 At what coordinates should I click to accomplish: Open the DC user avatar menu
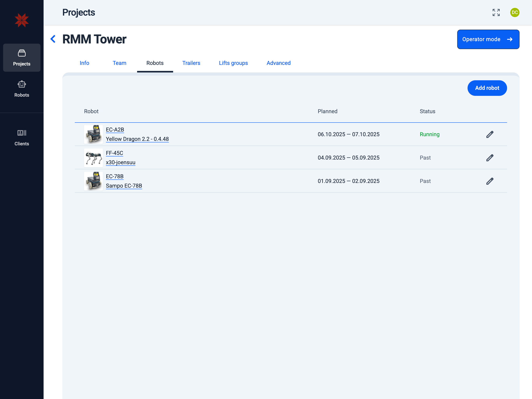click(514, 12)
